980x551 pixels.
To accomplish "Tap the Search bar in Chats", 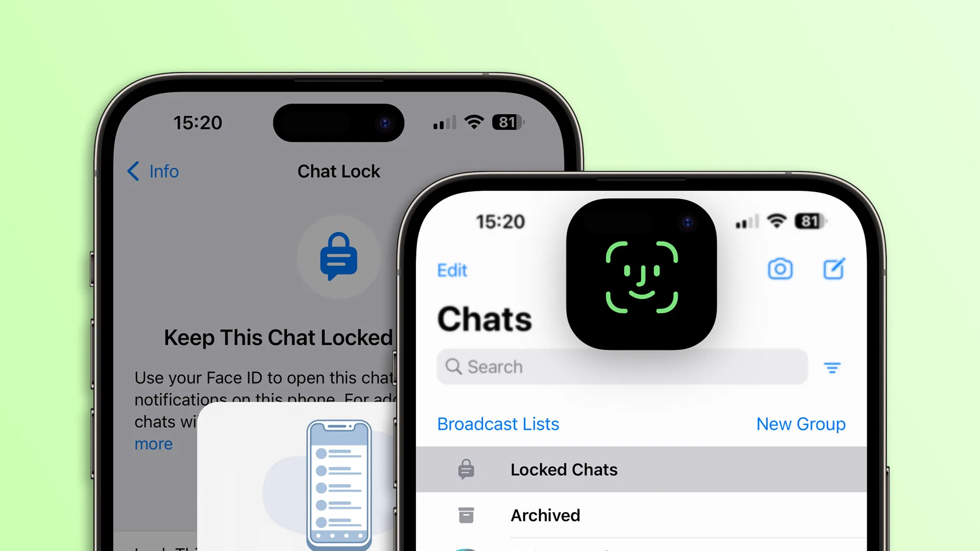I will tap(622, 366).
